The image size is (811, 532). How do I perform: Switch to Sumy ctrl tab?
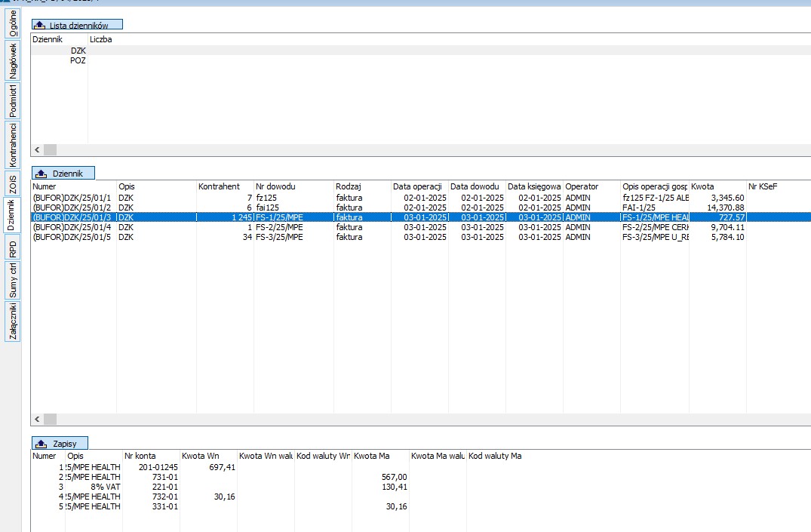click(13, 280)
